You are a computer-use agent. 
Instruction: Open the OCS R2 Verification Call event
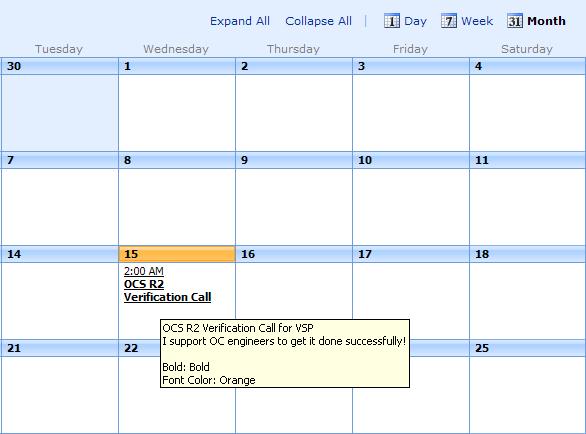tap(167, 290)
